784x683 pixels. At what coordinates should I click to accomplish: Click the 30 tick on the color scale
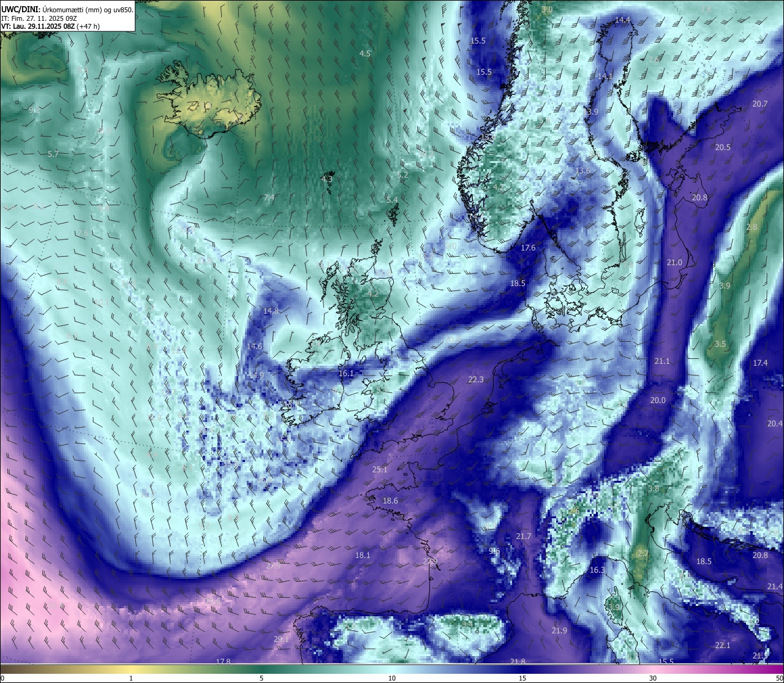(x=653, y=678)
